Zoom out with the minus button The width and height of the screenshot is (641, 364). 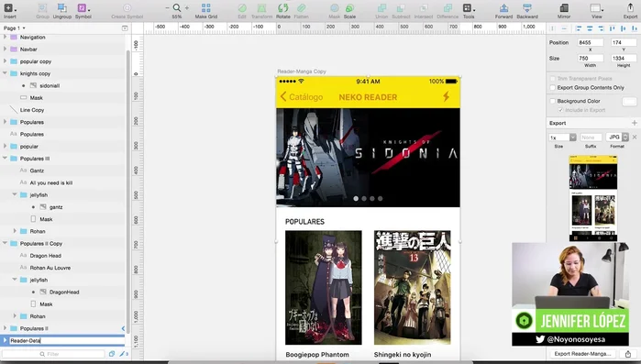coord(167,7)
